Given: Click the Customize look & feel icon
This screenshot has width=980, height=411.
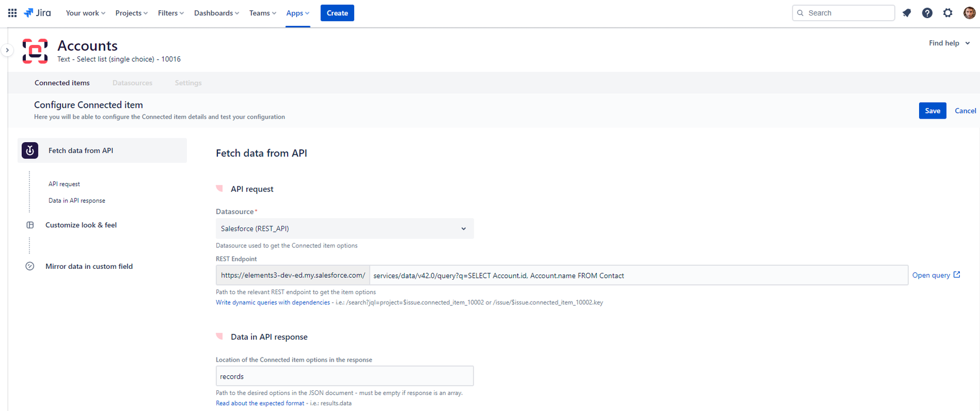Looking at the screenshot, I should tap(30, 225).
